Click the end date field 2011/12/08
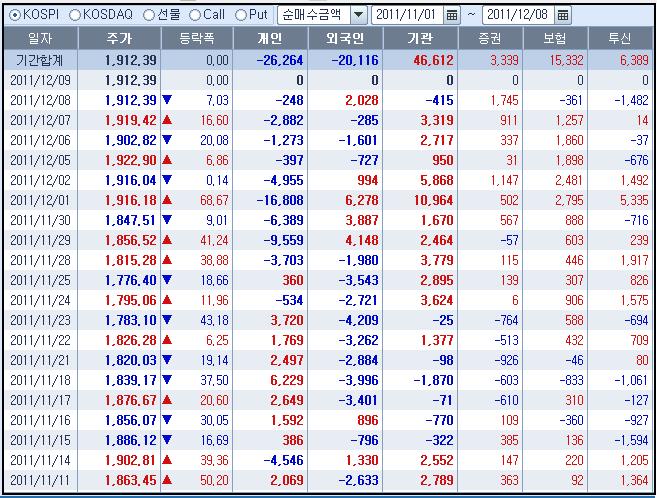This screenshot has width=657, height=498. tap(519, 15)
